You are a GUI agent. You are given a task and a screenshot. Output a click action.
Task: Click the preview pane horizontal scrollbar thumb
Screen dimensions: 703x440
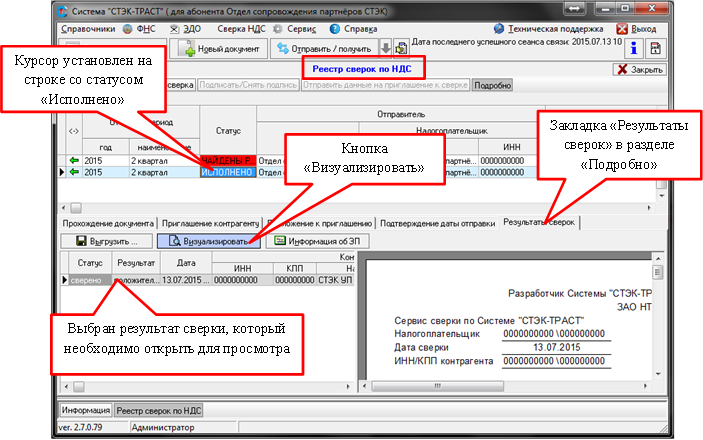(437, 386)
